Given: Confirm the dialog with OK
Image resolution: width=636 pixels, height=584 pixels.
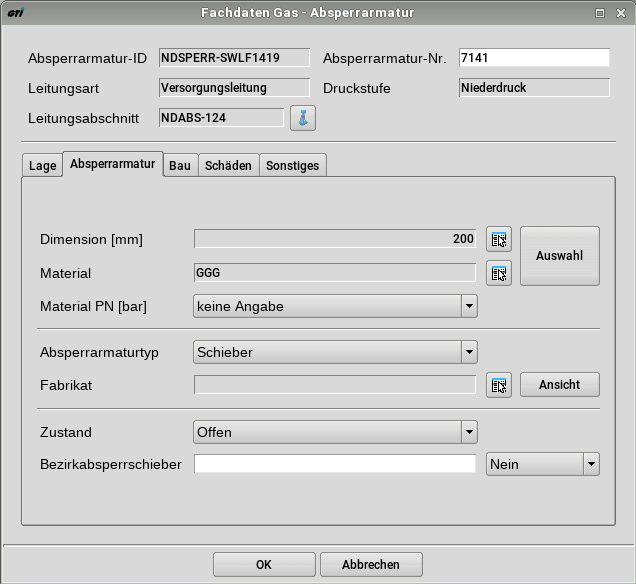Looking at the screenshot, I should click(x=264, y=564).
